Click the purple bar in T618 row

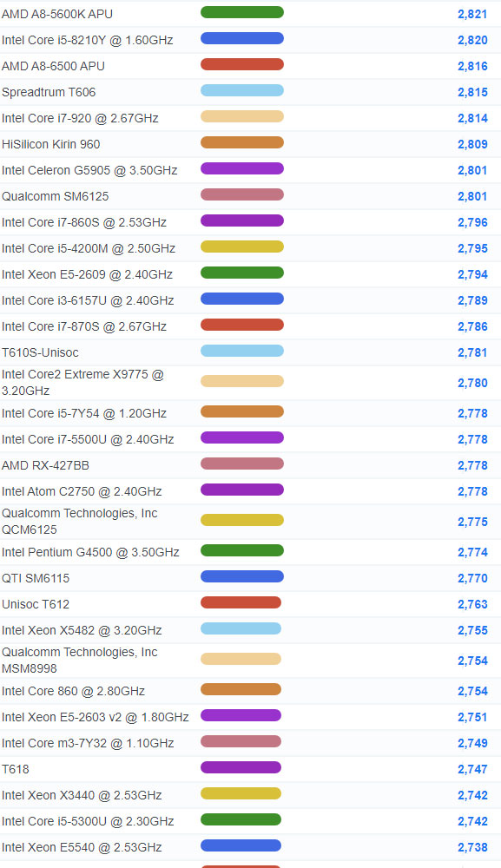point(241,767)
